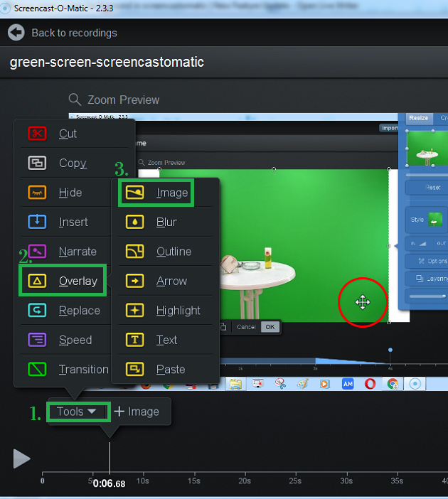Play the recording
The height and width of the screenshot is (499, 448).
[x=21, y=459]
